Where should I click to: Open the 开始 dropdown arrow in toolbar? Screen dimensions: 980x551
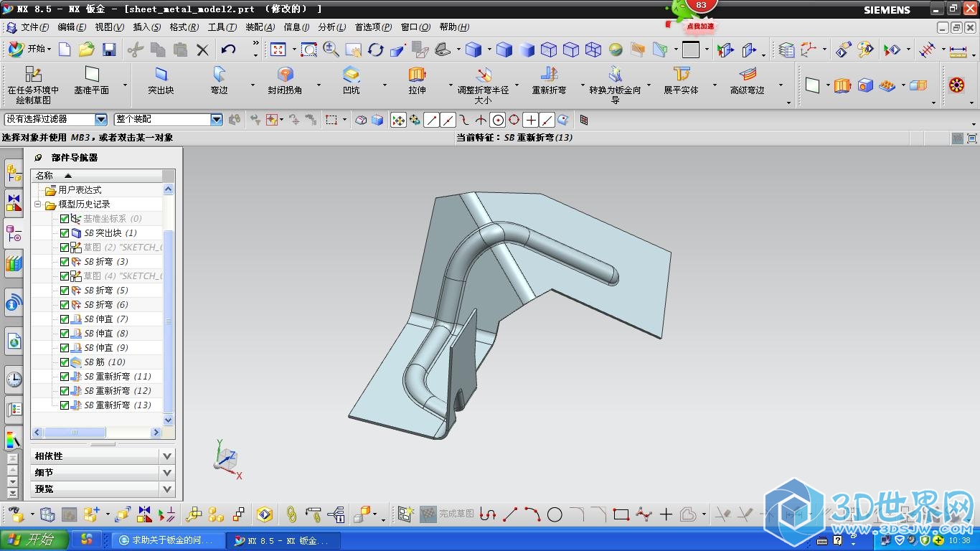point(49,50)
